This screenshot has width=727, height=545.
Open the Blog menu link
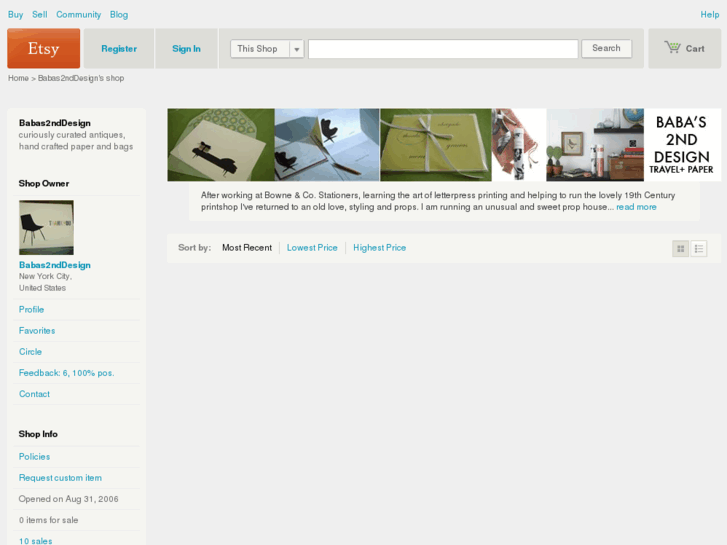click(119, 14)
